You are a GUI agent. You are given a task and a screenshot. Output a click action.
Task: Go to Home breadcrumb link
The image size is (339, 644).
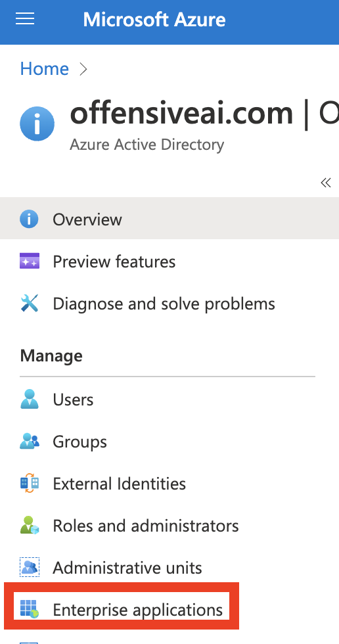pyautogui.click(x=44, y=68)
